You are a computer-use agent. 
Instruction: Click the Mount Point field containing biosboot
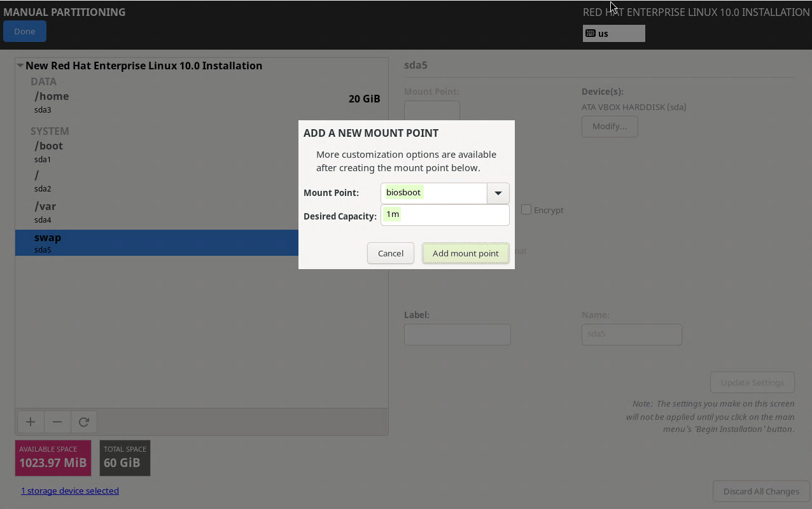(x=434, y=193)
